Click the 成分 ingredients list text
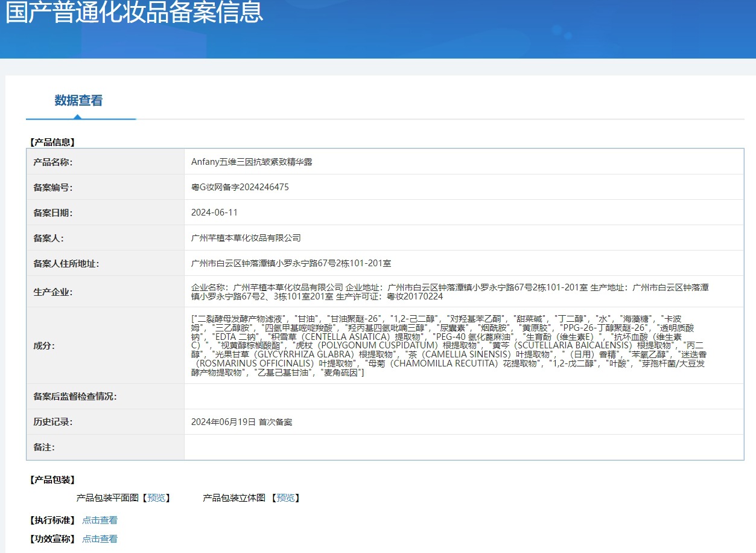 448,345
